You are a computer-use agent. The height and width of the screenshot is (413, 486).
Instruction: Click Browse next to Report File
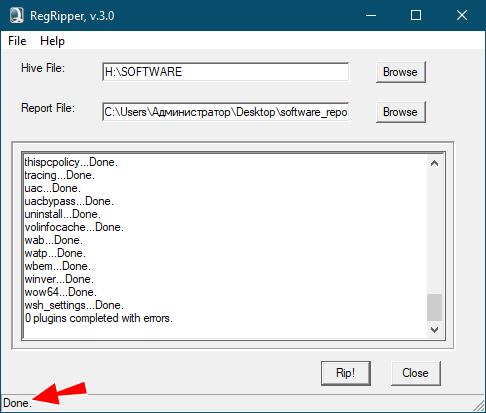(x=401, y=112)
